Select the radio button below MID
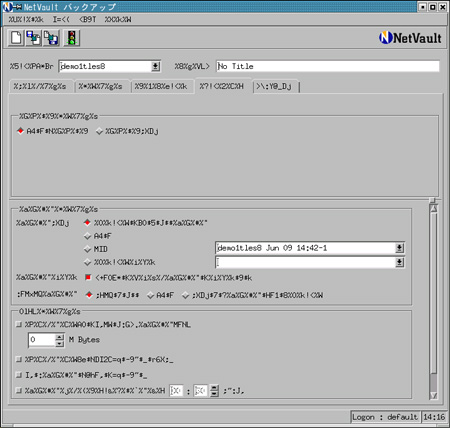 [88, 262]
